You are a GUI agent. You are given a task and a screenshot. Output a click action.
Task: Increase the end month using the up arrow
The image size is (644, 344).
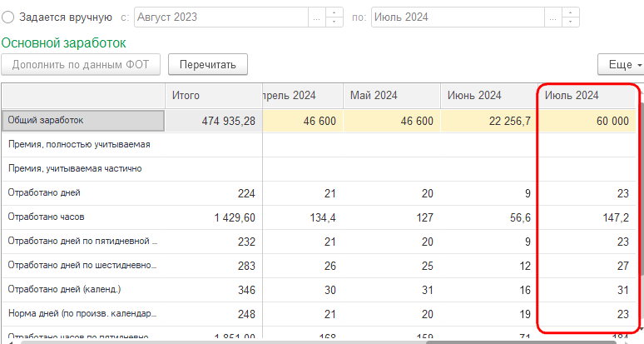click(571, 12)
